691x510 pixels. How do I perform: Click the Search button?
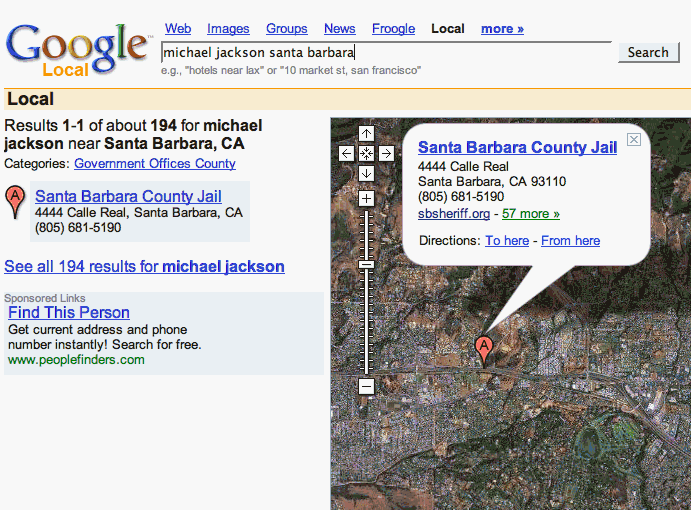[x=648, y=52]
